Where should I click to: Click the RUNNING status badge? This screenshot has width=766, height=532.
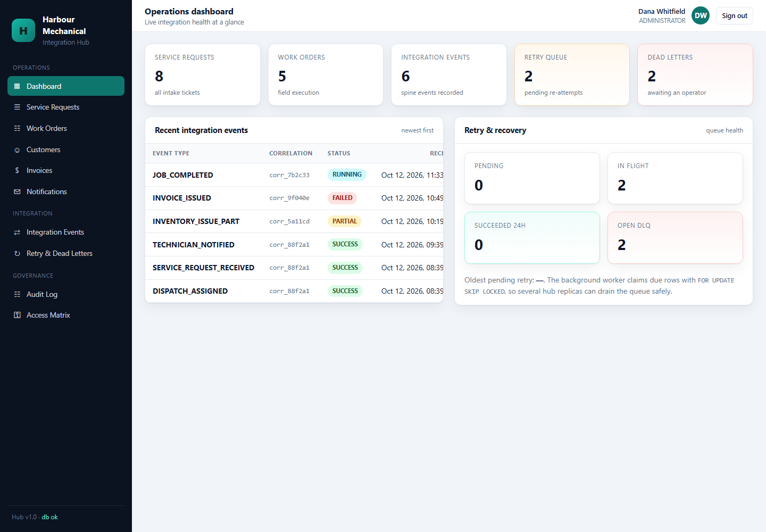coord(347,174)
